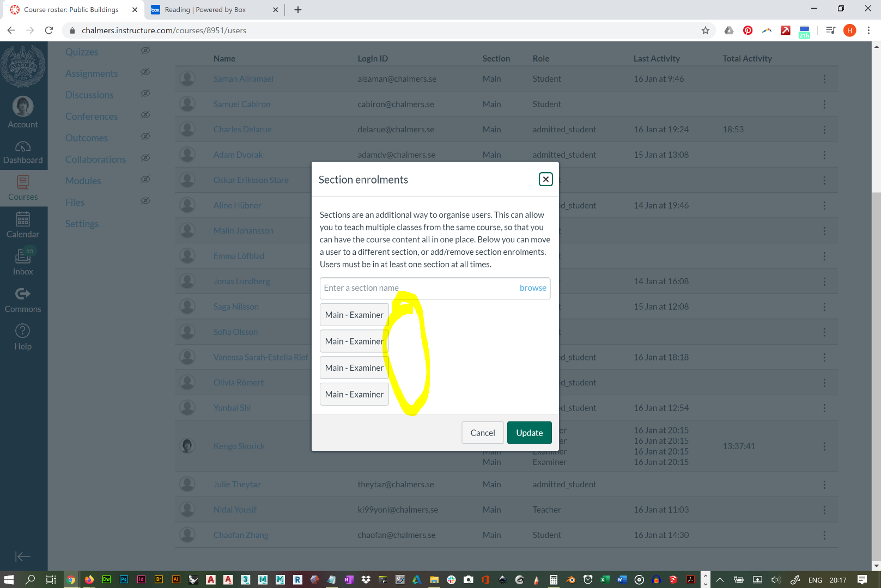The width and height of the screenshot is (881, 588).
Task: Open options menu for Chaofan Zhang
Action: click(824, 535)
